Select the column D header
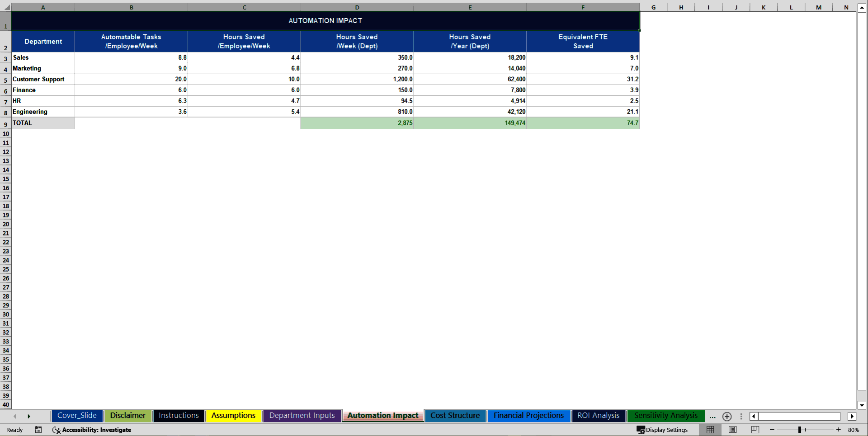Viewport: 868px width, 436px height. coord(357,7)
